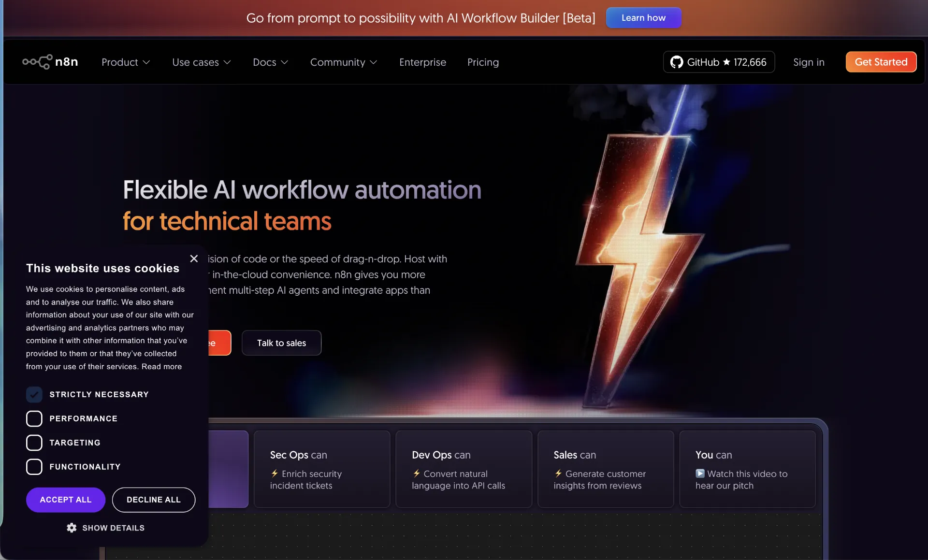928x560 pixels.
Task: Expand the Community menu chevron
Action: (373, 62)
